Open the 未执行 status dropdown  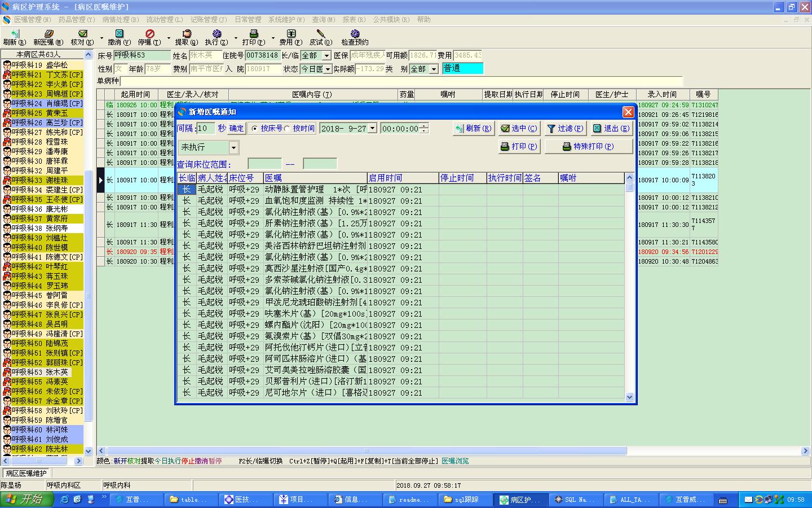pos(234,148)
